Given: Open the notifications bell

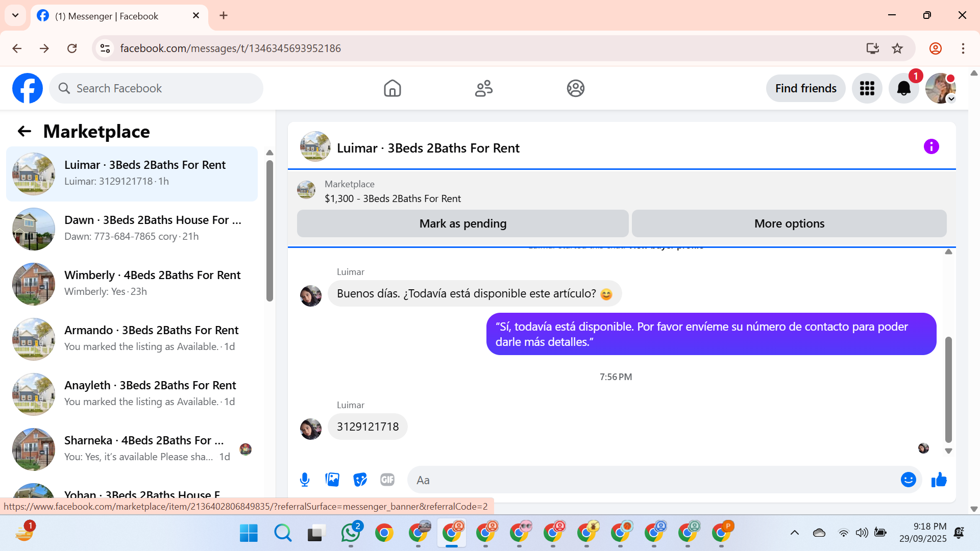Looking at the screenshot, I should [903, 88].
